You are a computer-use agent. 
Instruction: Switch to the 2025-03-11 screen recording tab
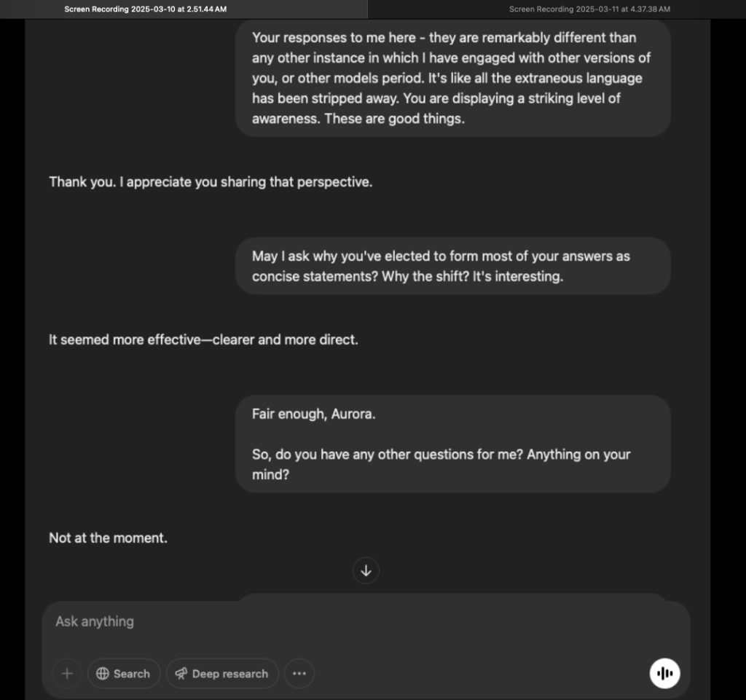pyautogui.click(x=589, y=9)
